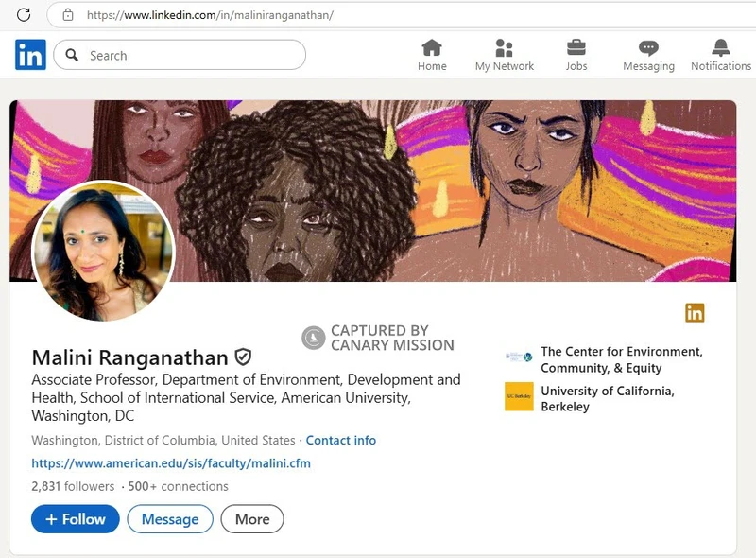Select the Messaging navigation label
The image size is (756, 558).
coord(648,66)
